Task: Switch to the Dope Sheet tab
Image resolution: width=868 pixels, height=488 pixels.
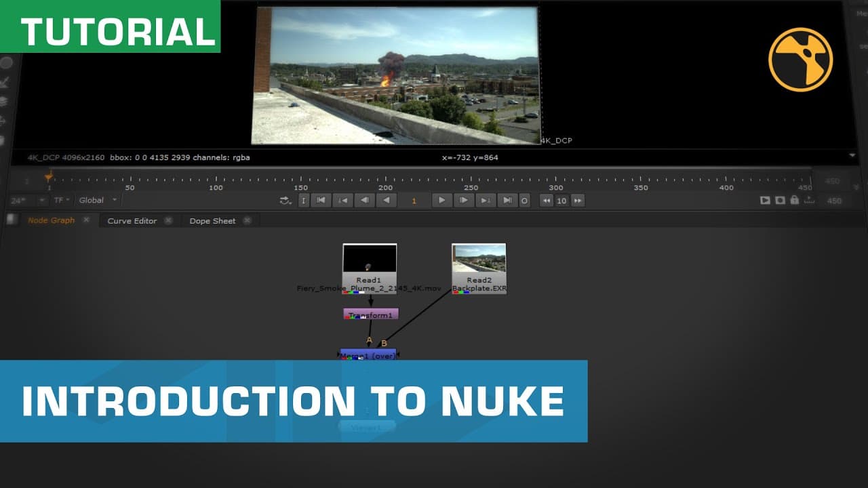Action: pyautogui.click(x=212, y=221)
